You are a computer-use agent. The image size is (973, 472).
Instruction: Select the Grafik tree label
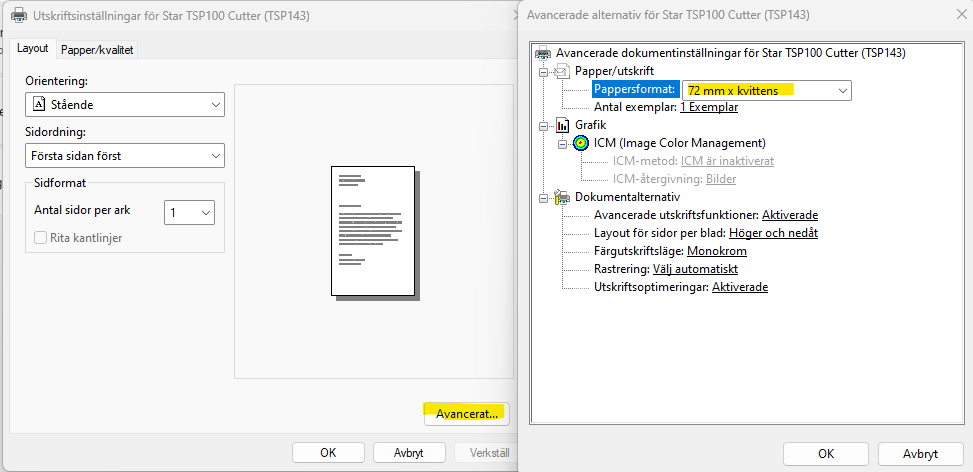[x=591, y=125]
